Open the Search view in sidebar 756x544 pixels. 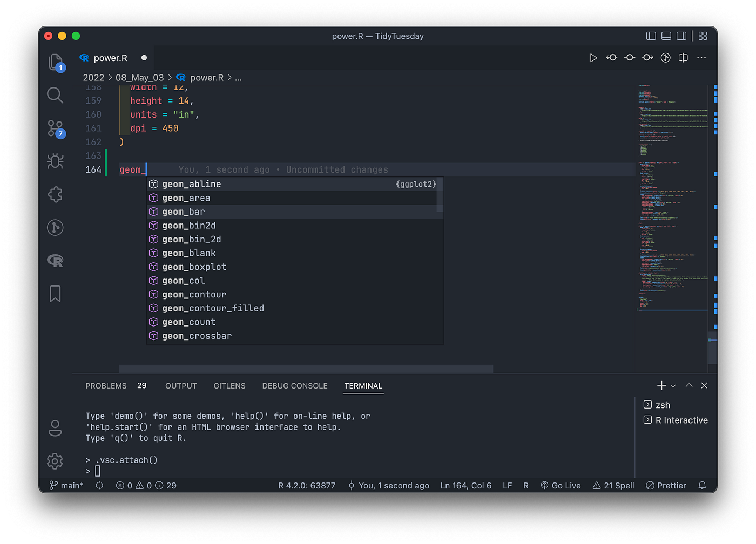[55, 96]
